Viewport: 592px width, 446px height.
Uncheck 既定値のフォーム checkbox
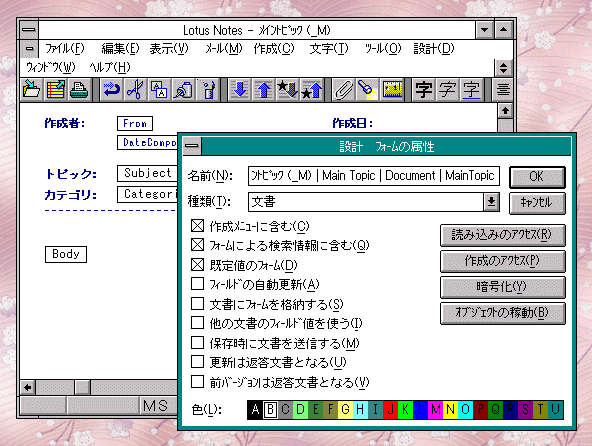[x=197, y=265]
